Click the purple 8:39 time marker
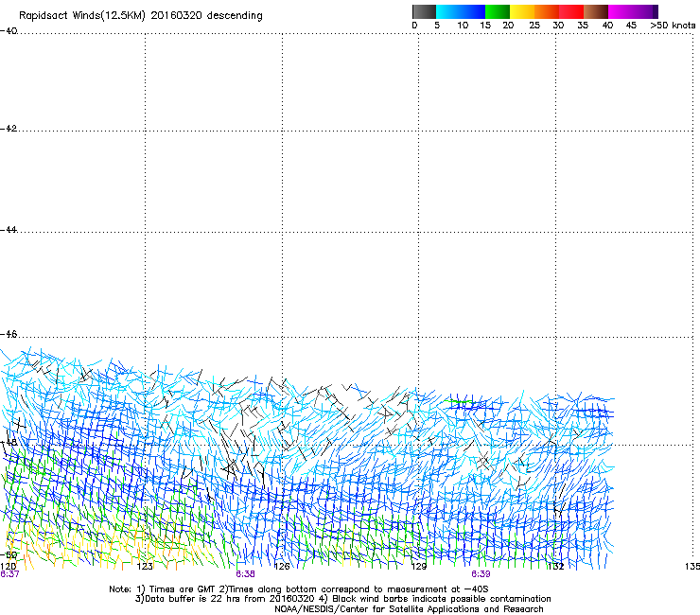 (x=481, y=574)
